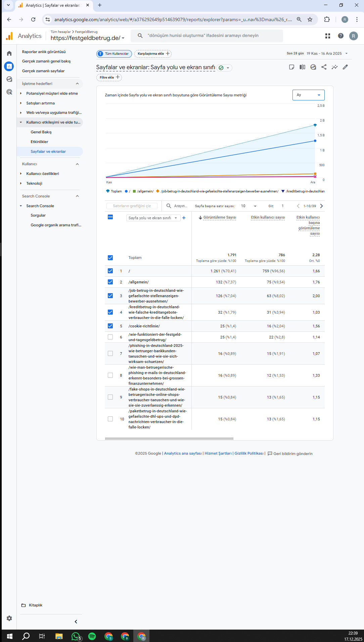Uncheck the /kreditbetrug-in-deutschland row checkbox
The image size is (364, 642).
pos(110,312)
